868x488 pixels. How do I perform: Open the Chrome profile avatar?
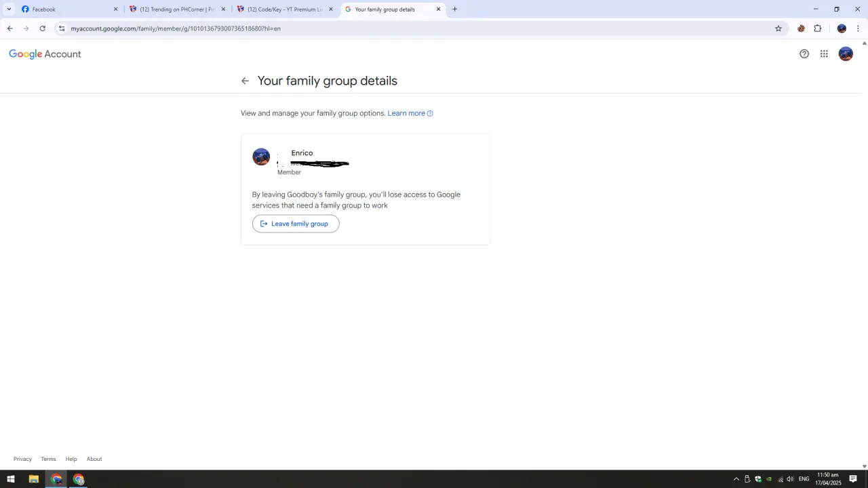[x=842, y=28]
